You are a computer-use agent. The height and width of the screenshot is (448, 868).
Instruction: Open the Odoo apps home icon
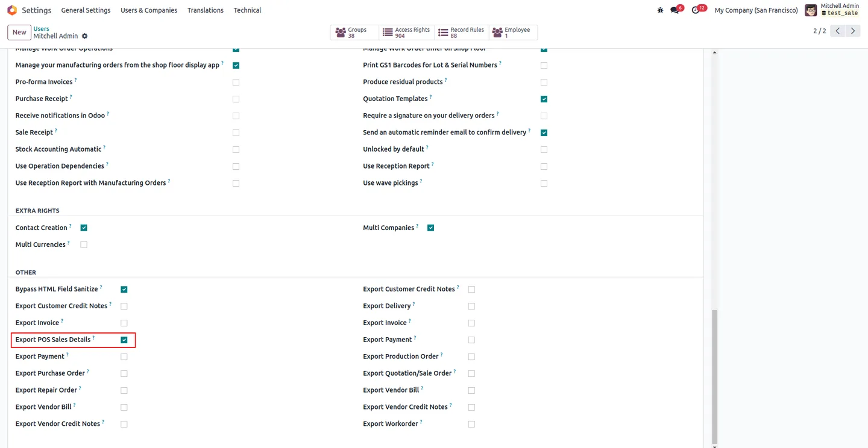[x=12, y=10]
